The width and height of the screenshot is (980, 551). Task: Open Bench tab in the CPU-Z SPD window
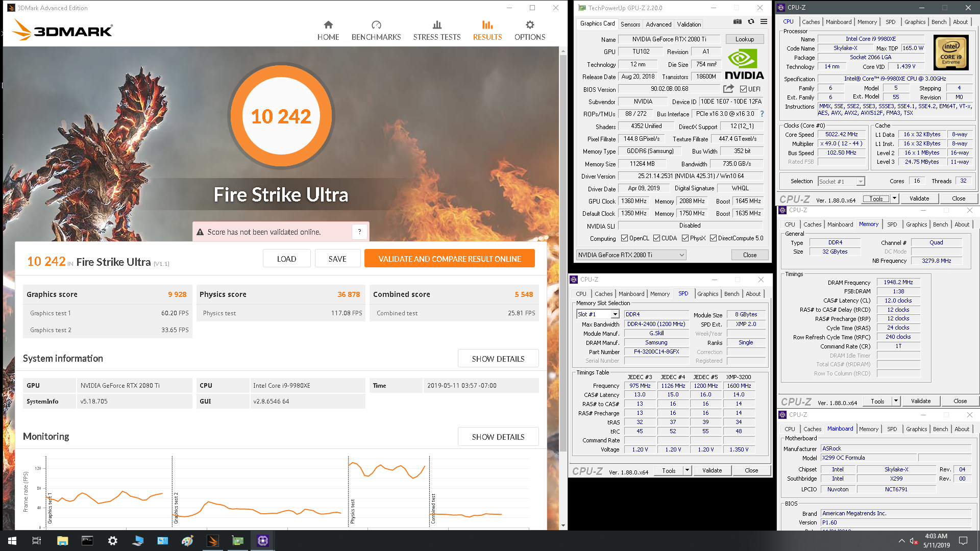click(731, 294)
